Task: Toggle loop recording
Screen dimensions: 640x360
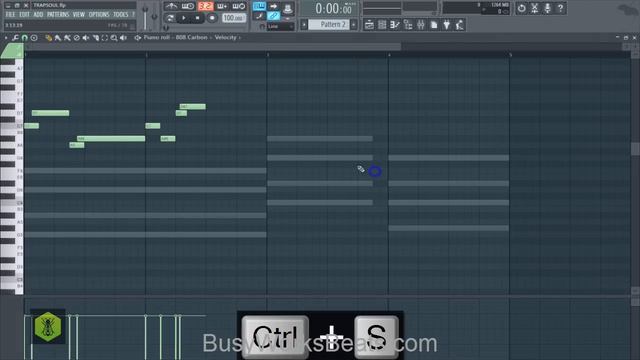Action: (239, 6)
